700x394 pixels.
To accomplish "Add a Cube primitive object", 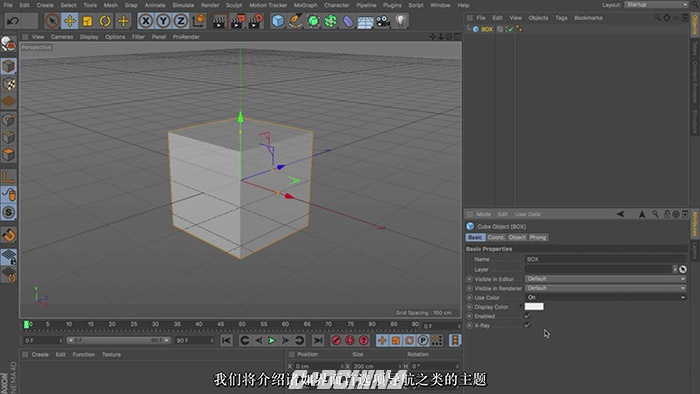I will coord(278,21).
